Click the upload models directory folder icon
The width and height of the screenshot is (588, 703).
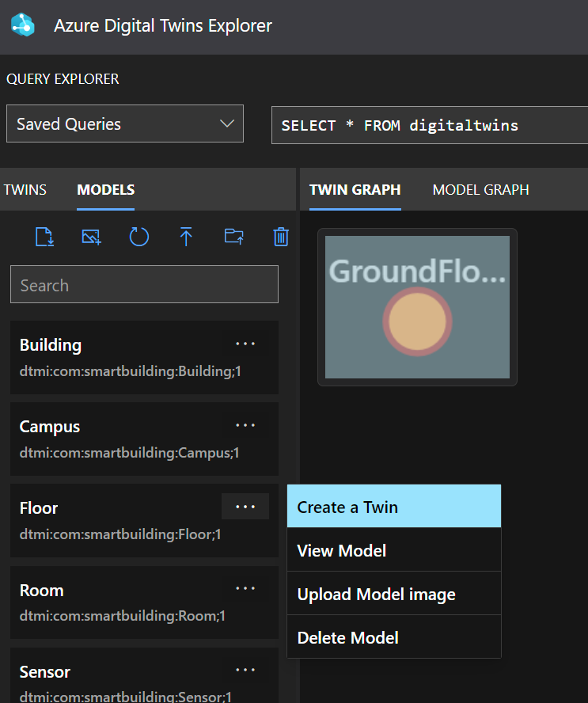pos(234,236)
